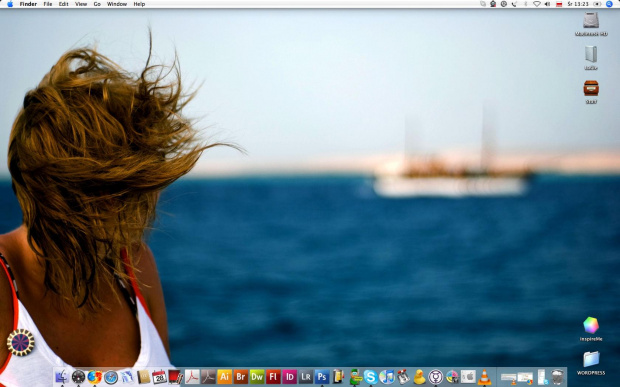The image size is (620, 387).
Task: Open the Bluetooth status menu
Action: (525, 4)
